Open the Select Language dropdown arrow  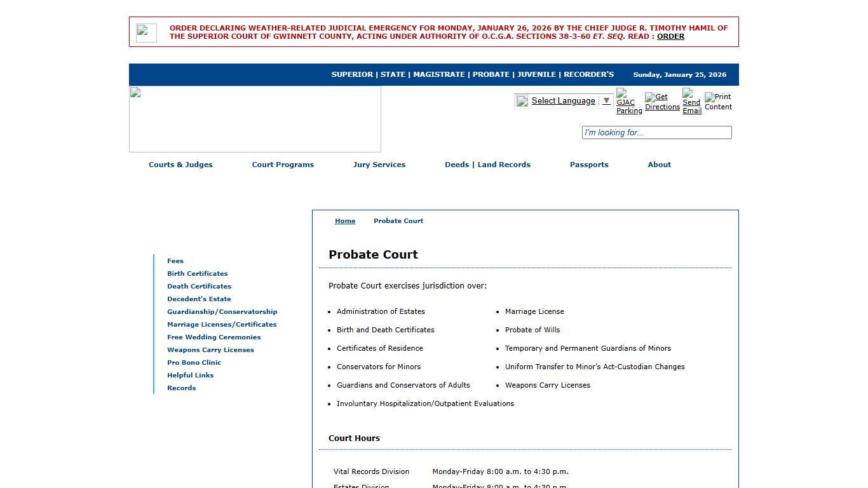[x=606, y=100]
